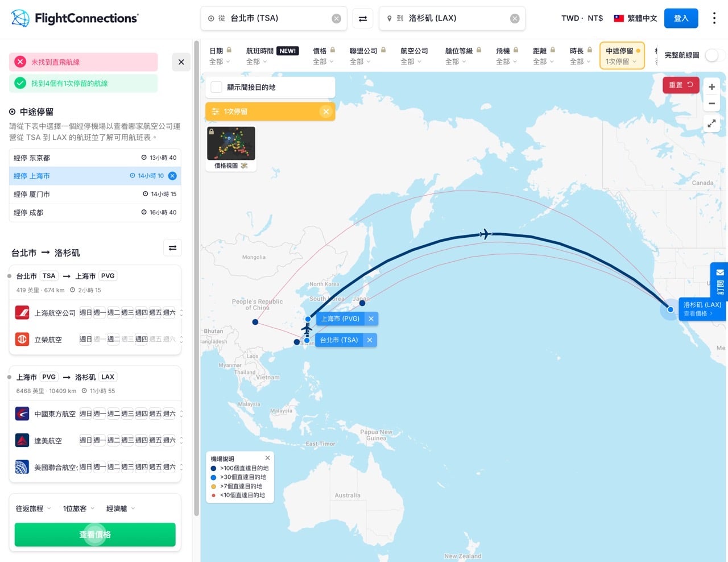Open the 繁體中文 language selector
Screen dimensions: 728x562
pyautogui.click(x=635, y=18)
